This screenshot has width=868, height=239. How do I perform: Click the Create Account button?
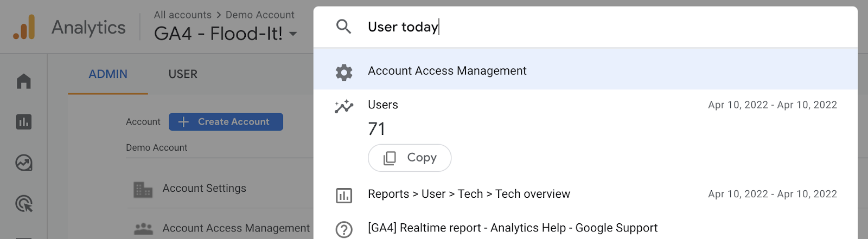coord(226,122)
